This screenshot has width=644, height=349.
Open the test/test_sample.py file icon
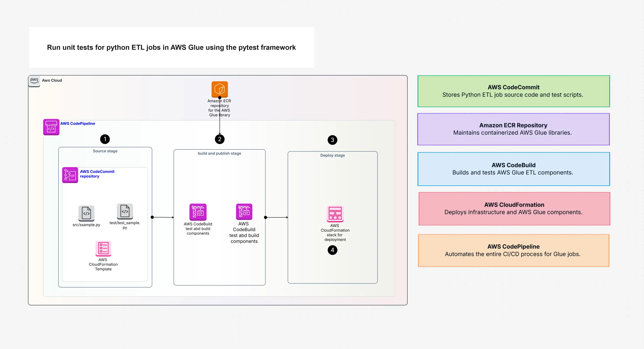tap(125, 211)
